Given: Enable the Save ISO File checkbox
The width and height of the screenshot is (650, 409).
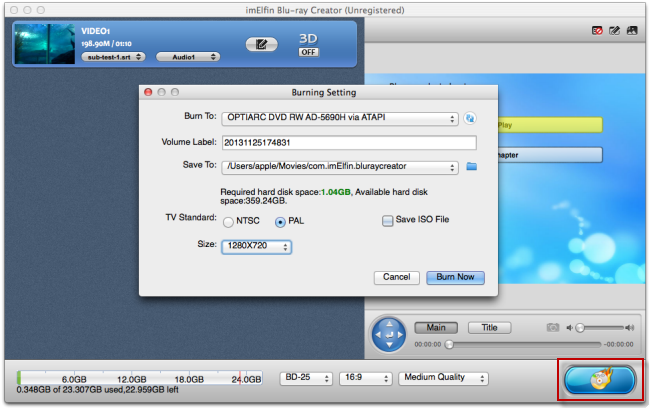Looking at the screenshot, I should (x=387, y=220).
